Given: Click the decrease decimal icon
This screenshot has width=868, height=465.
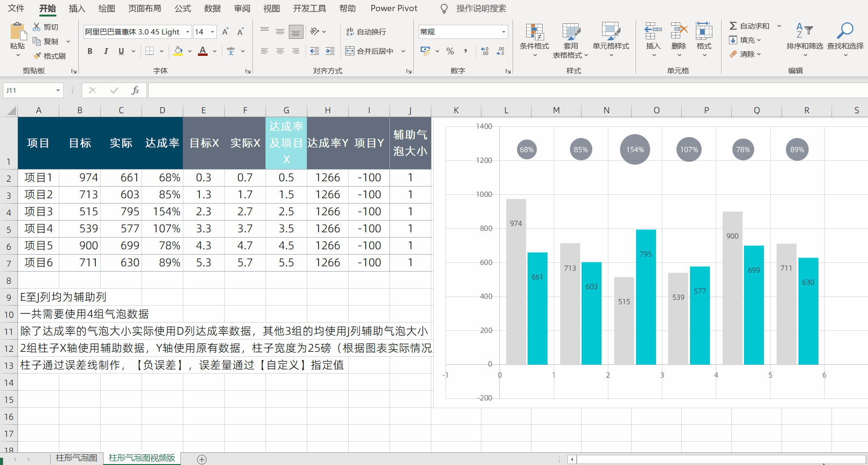Looking at the screenshot, I should tap(500, 51).
